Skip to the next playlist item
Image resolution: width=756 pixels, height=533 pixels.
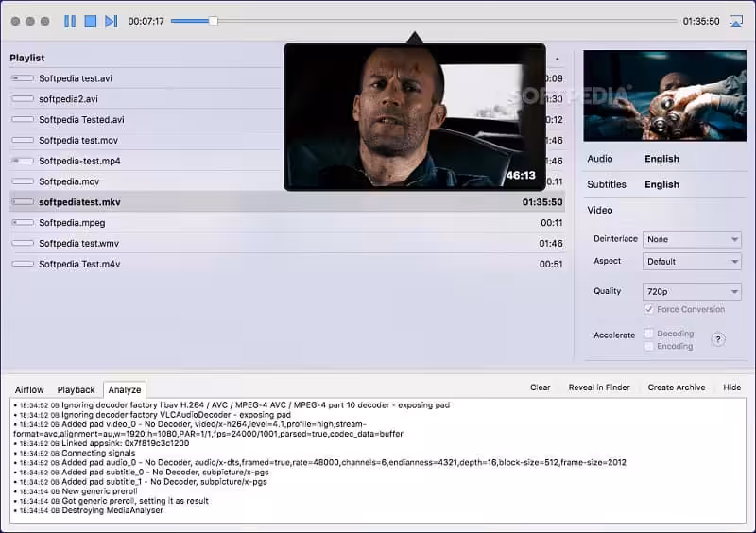point(112,21)
